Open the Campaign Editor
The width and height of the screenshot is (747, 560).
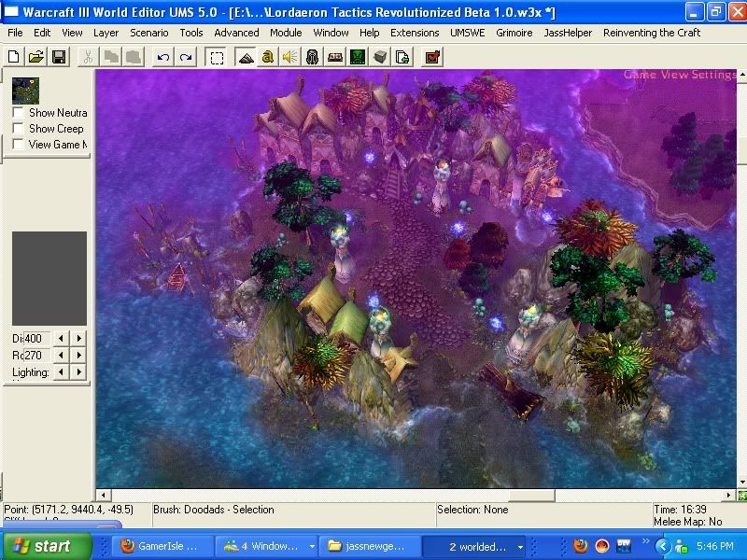pyautogui.click(x=335, y=57)
